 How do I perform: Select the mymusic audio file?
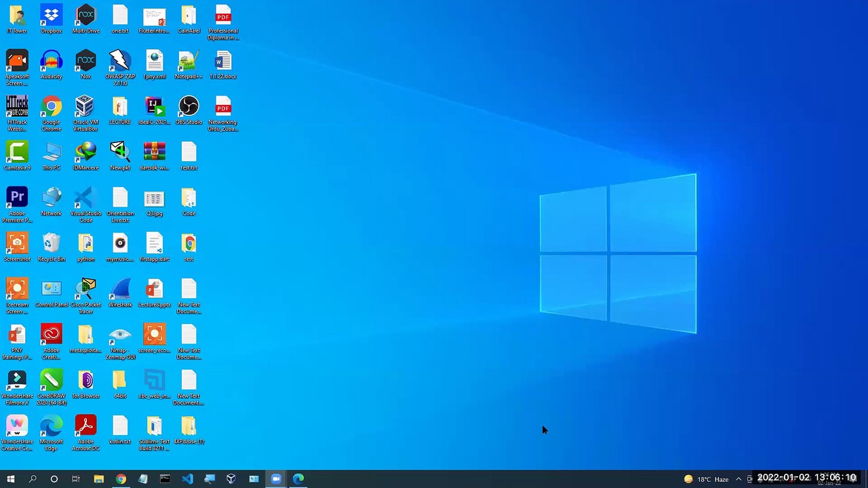point(120,247)
